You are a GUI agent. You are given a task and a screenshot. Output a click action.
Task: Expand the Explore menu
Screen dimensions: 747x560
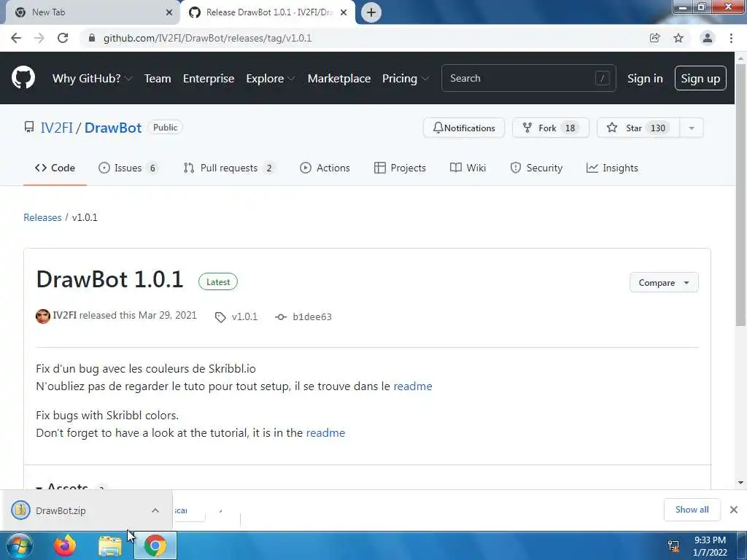point(270,78)
